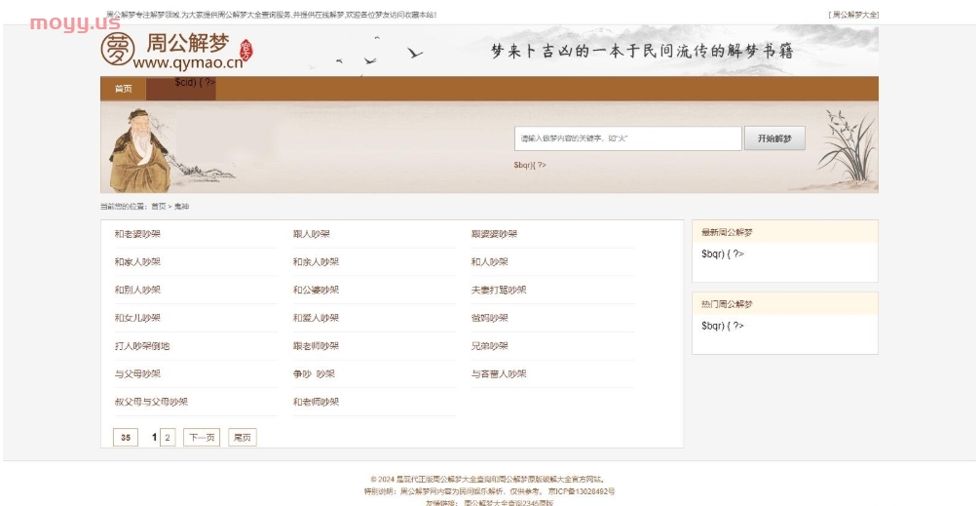Click the 35 total count box
The width and height of the screenshot is (980, 506).
[126, 437]
